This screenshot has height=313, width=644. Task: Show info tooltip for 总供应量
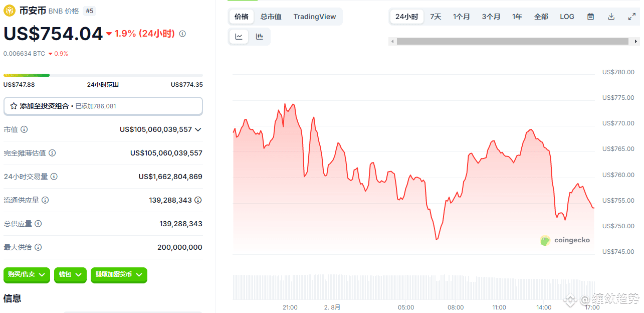tap(38, 224)
